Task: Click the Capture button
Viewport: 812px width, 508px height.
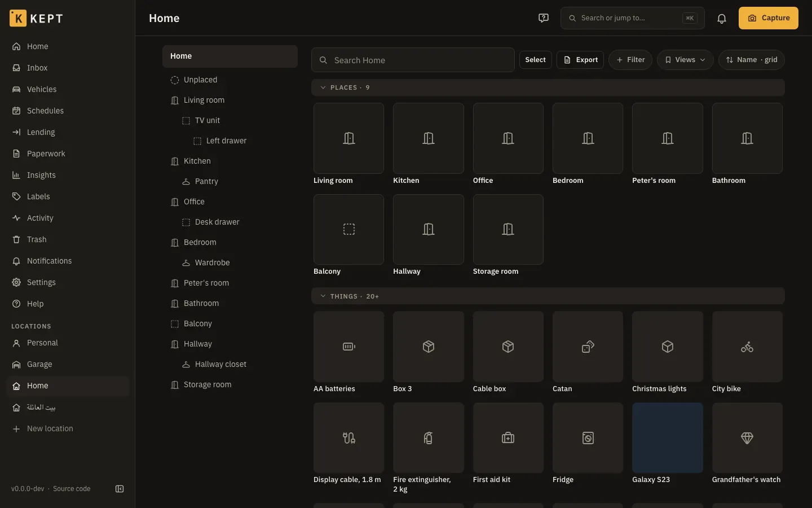Action: pos(769,18)
